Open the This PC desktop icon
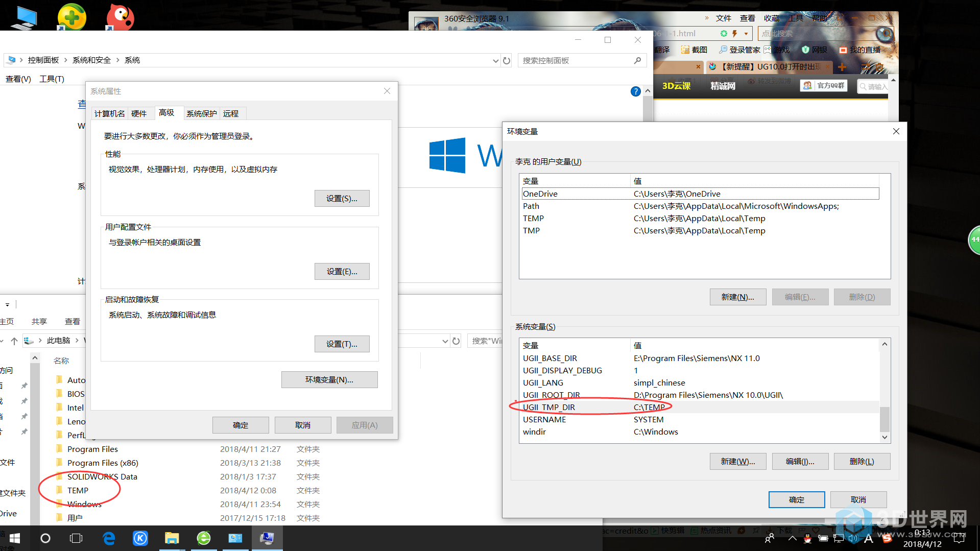This screenshot has height=551, width=980. [x=24, y=17]
